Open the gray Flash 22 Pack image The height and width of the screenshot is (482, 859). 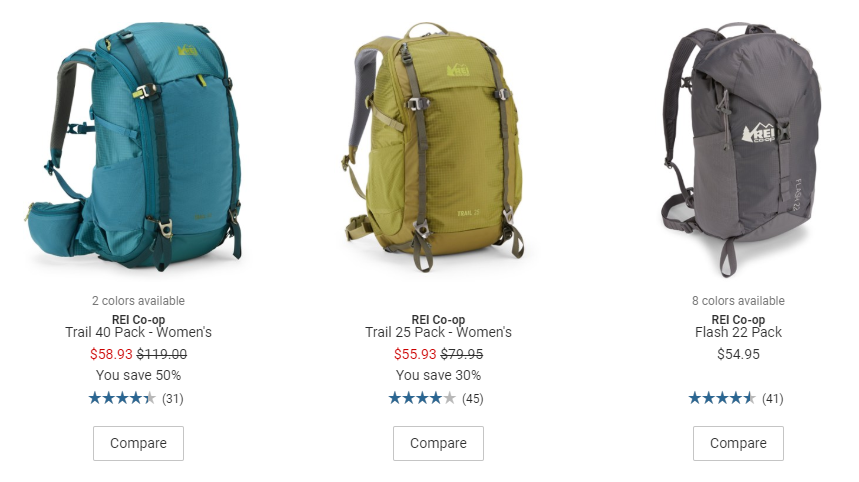741,149
